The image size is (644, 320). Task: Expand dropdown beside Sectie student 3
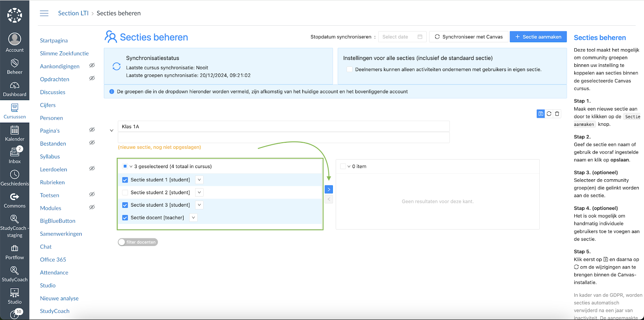[x=199, y=205]
